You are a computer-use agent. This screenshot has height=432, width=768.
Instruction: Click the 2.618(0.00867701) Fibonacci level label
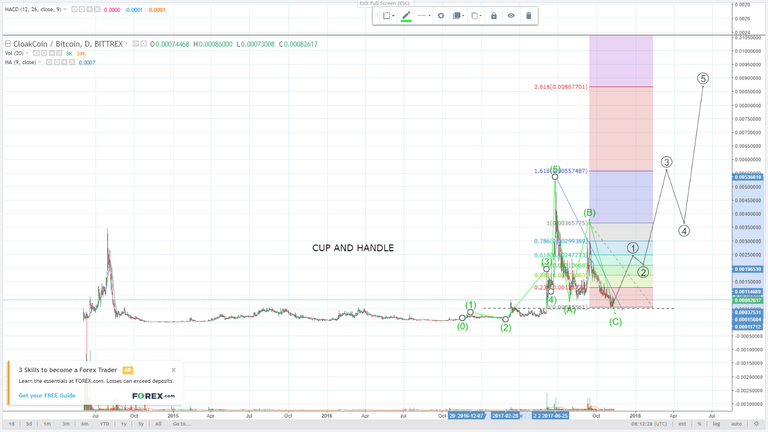pos(560,87)
